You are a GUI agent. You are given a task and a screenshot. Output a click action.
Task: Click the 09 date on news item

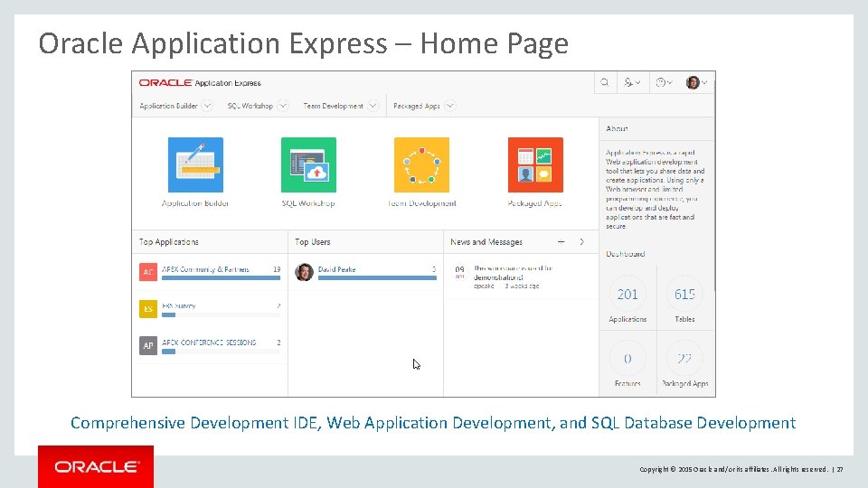(459, 270)
